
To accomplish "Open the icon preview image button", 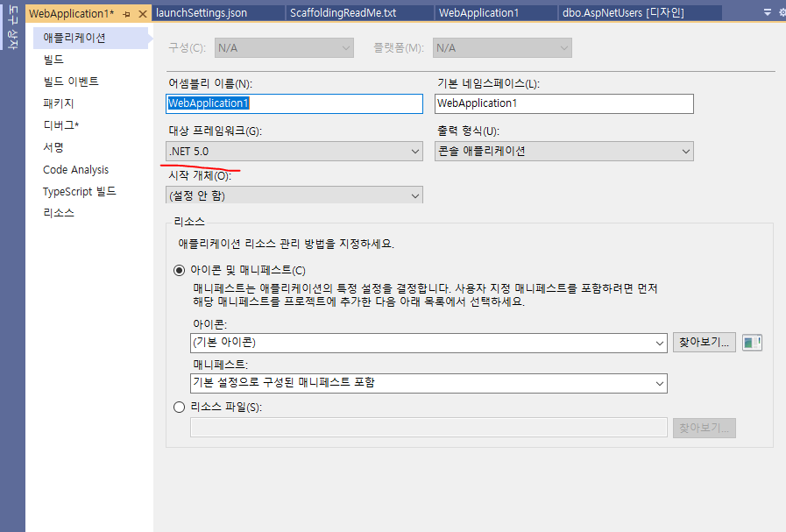I will click(752, 343).
